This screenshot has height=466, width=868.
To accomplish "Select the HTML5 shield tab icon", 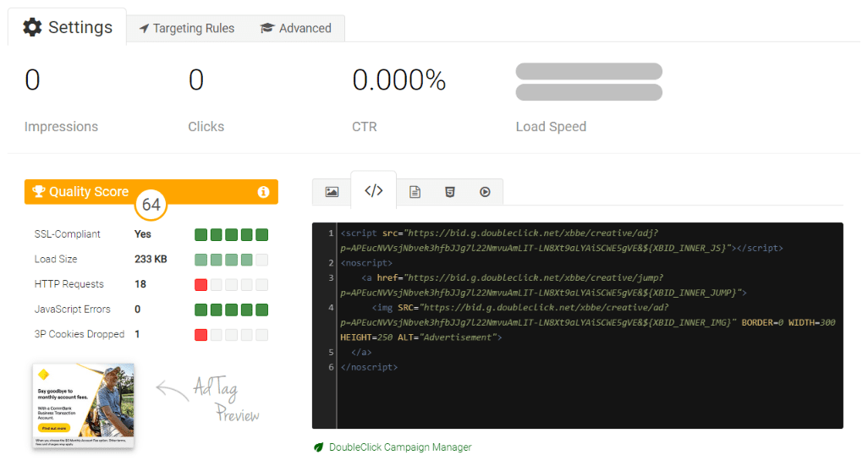I will pos(450,192).
